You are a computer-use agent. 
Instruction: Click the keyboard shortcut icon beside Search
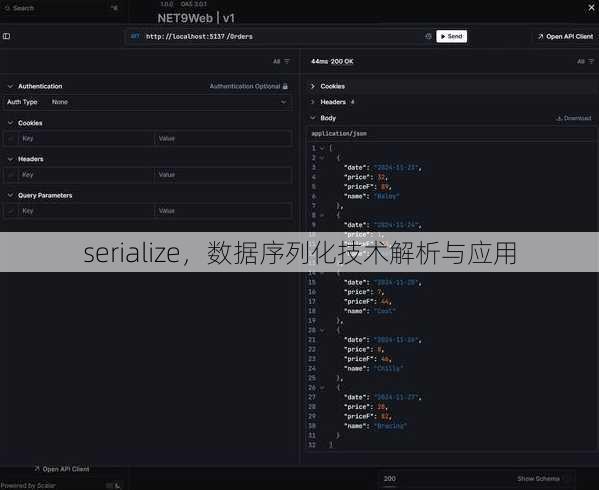tap(114, 7)
